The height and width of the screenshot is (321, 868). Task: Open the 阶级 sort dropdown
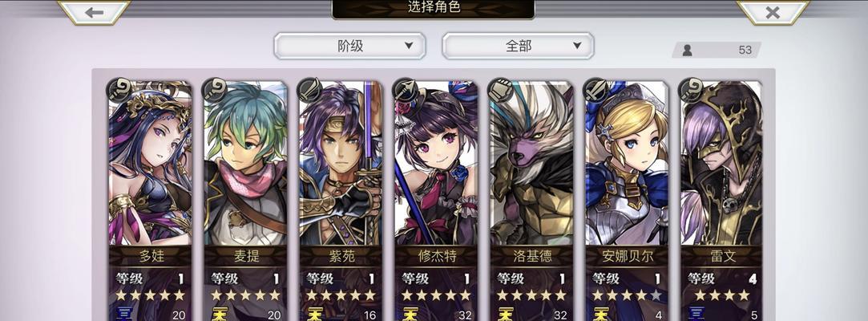coord(350,46)
